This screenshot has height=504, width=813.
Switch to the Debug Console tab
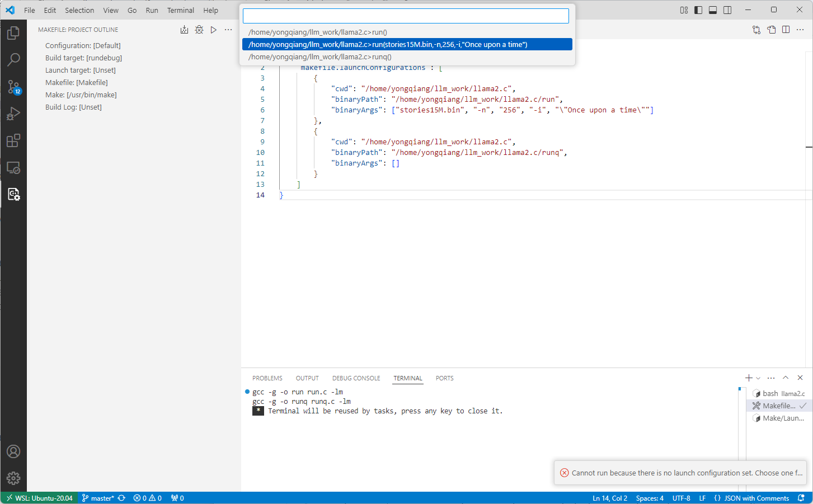tap(356, 378)
